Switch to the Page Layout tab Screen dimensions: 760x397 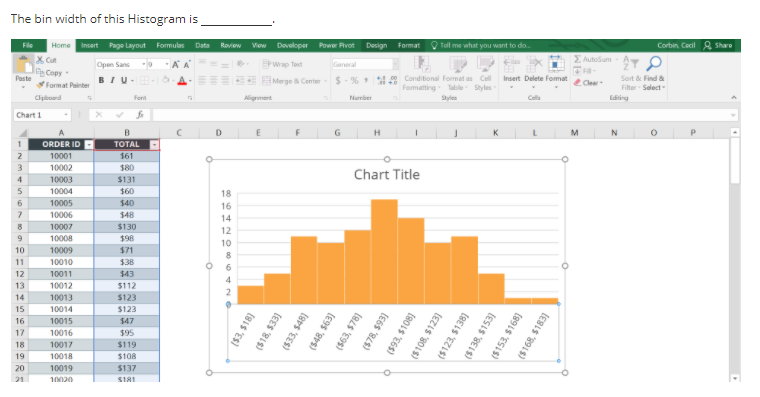click(127, 45)
